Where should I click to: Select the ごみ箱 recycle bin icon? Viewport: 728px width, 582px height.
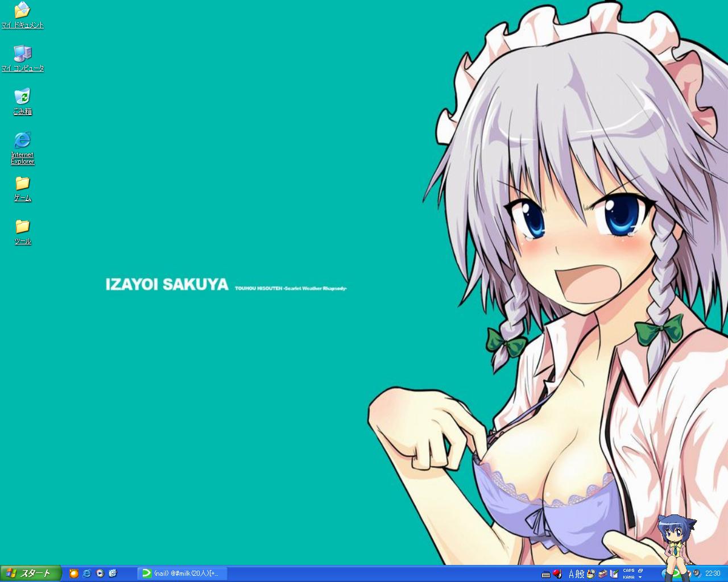click(x=22, y=102)
